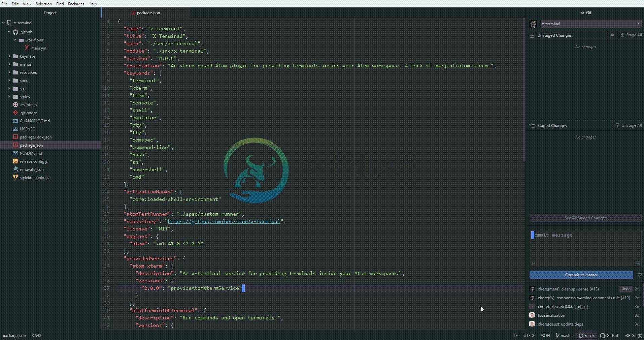Open the Packages menu
The image size is (644, 340).
(x=76, y=4)
